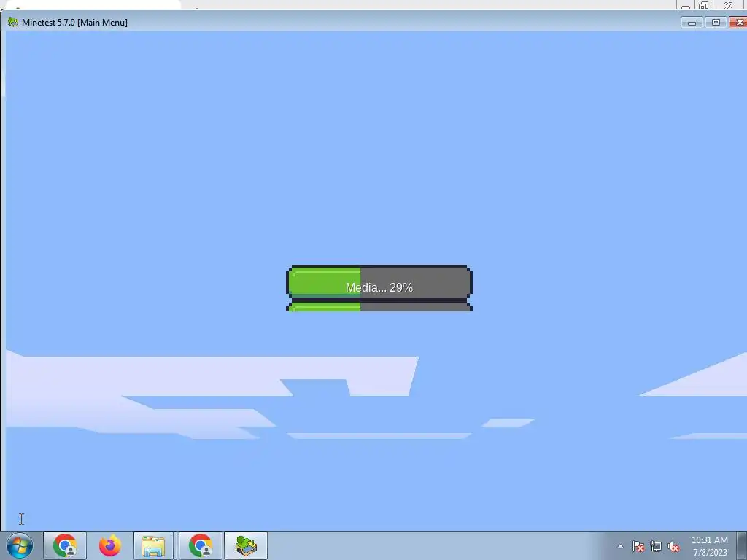Click the muted volume tray icon
Image resolution: width=747 pixels, height=560 pixels.
point(673,546)
